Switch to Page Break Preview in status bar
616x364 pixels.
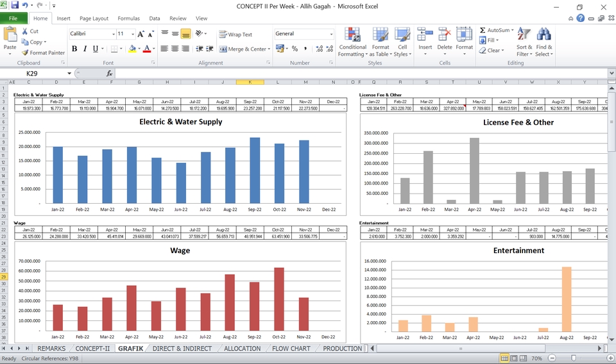tap(523, 358)
